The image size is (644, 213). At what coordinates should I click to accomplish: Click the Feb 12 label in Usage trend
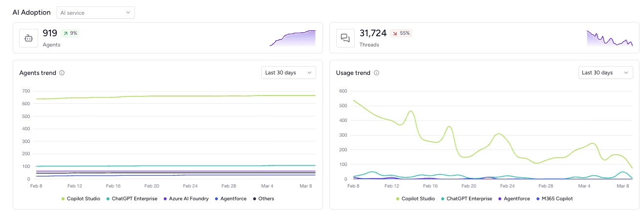click(392, 187)
